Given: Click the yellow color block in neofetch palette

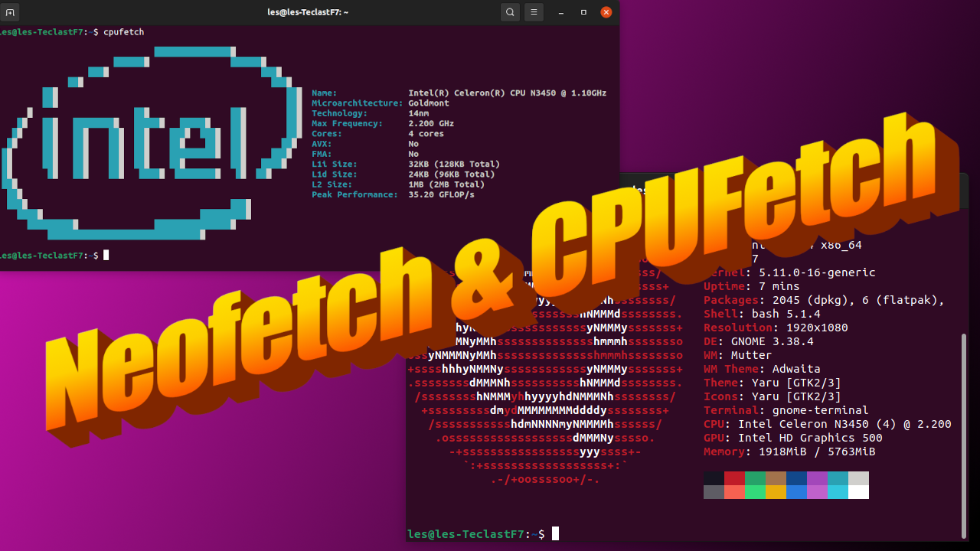Looking at the screenshot, I should (x=776, y=492).
